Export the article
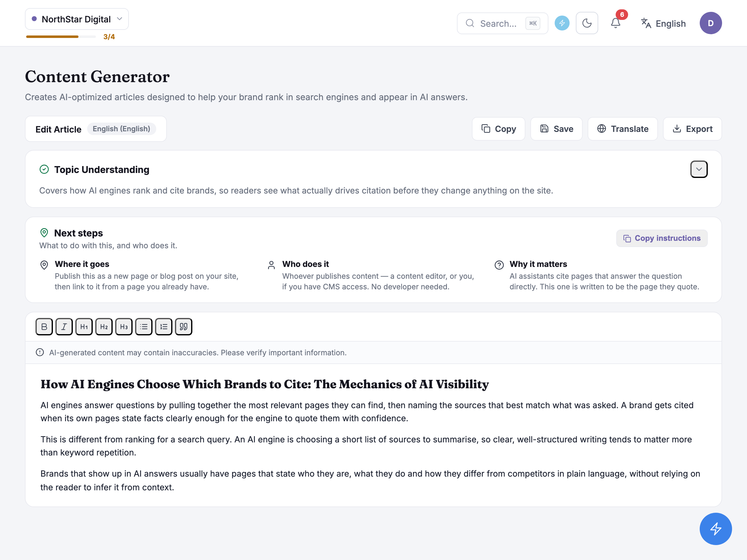This screenshot has height=560, width=747. click(692, 128)
